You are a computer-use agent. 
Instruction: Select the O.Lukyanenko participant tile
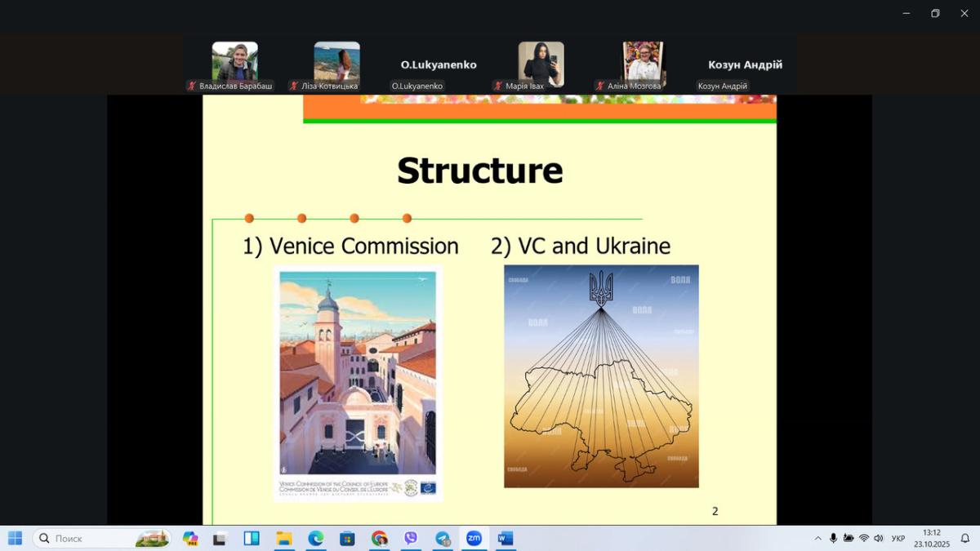point(439,65)
